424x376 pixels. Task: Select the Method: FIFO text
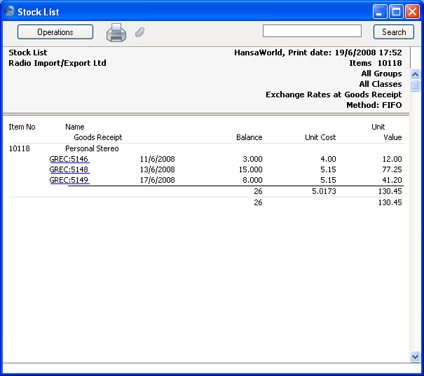click(374, 105)
